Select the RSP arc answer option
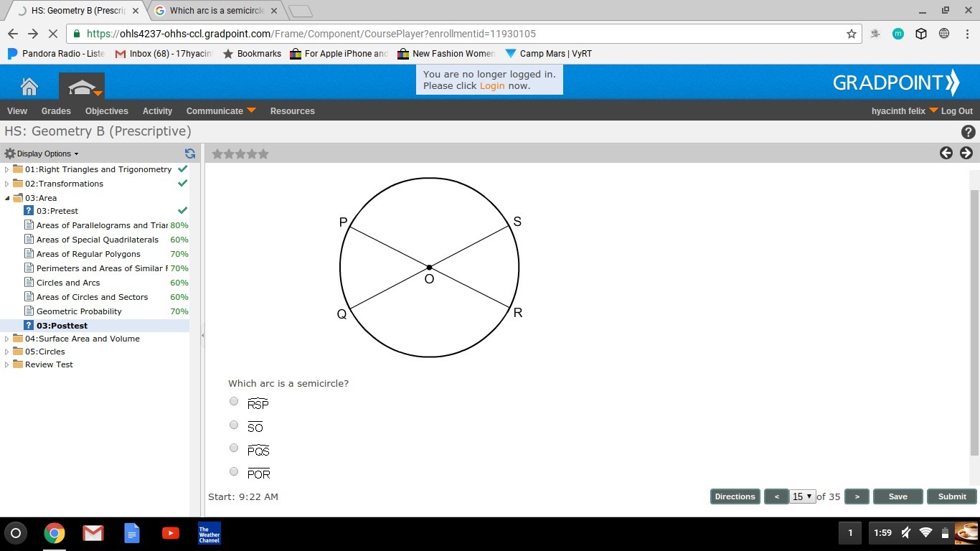Screen dimensions: 980x551 (234, 401)
